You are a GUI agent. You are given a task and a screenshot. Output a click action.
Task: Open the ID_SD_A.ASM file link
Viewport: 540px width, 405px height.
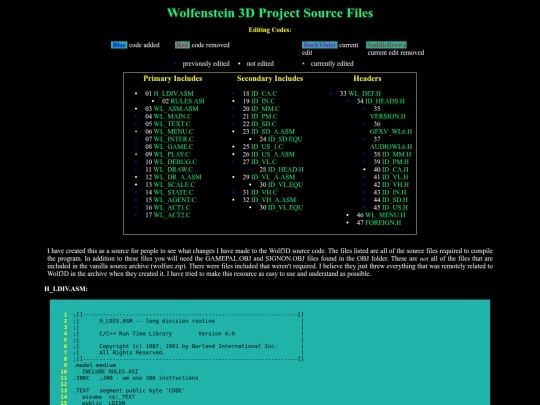[x=273, y=132]
